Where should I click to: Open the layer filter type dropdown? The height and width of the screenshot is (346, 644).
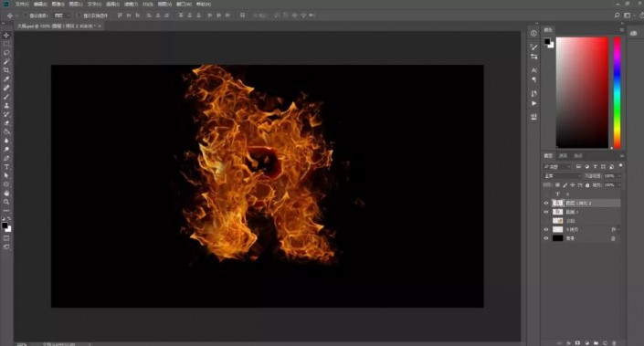557,167
